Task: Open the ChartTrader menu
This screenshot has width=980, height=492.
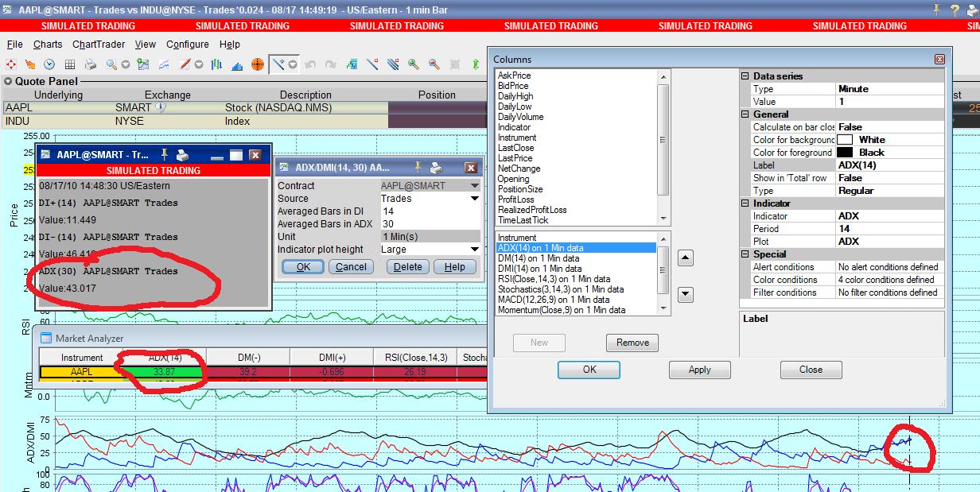Action: pos(99,45)
